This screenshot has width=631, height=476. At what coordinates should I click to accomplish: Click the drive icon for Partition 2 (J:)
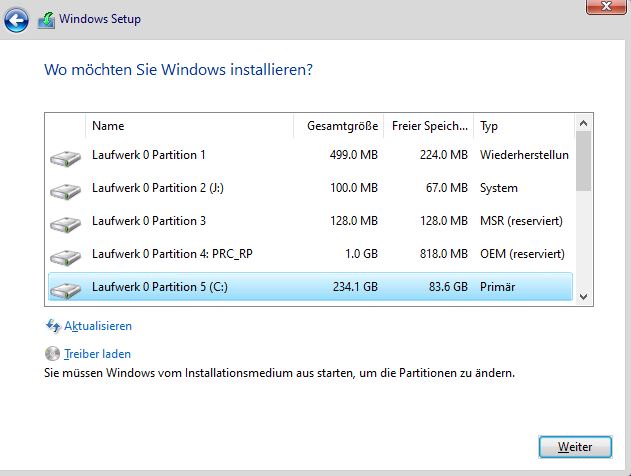(x=66, y=191)
